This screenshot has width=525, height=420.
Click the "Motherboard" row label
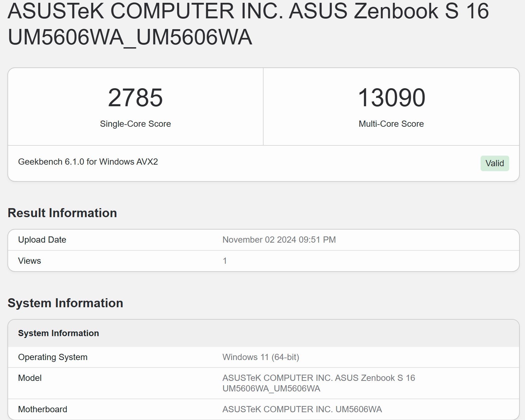43,409
